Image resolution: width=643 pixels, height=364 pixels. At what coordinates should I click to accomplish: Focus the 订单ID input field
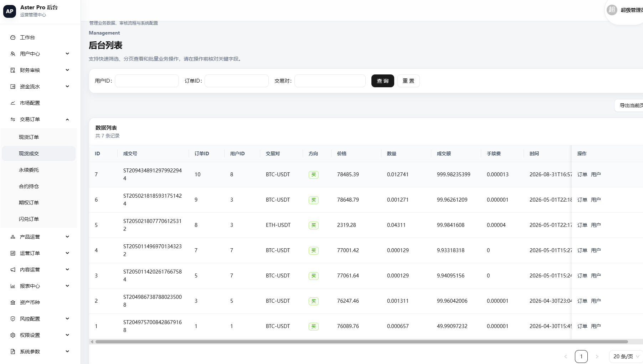(237, 81)
